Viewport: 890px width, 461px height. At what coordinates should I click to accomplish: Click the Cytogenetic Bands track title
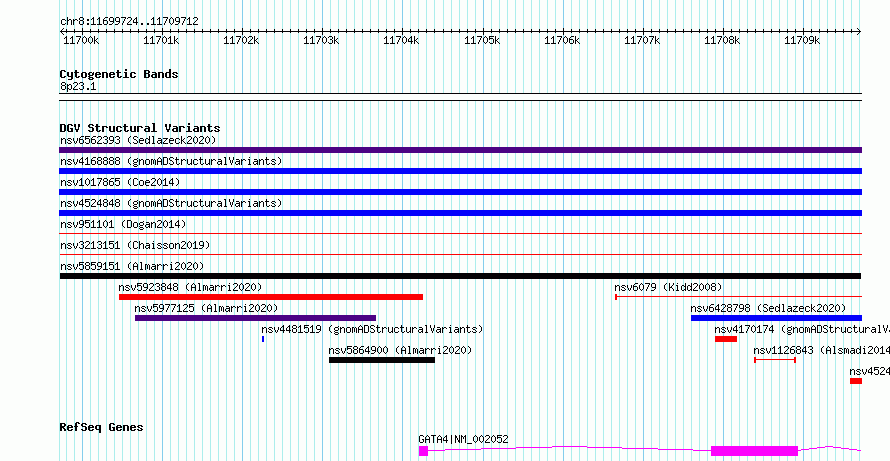[119, 74]
